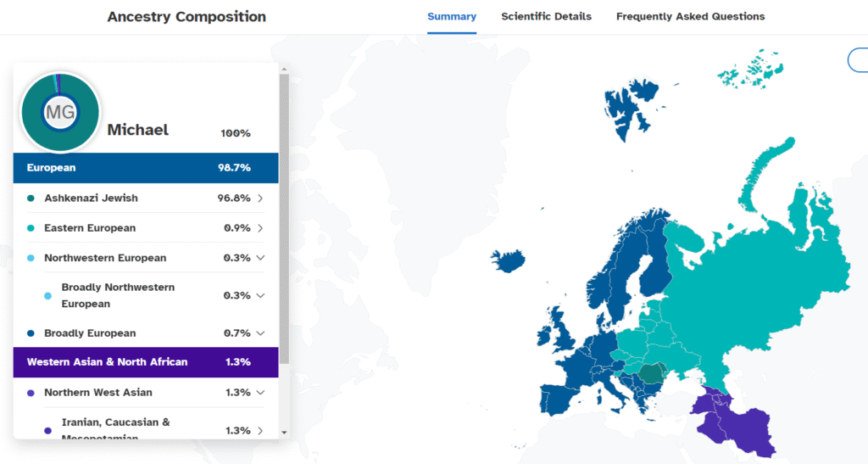Open the Frequently Asked Questions tab
868x464 pixels.
(690, 16)
